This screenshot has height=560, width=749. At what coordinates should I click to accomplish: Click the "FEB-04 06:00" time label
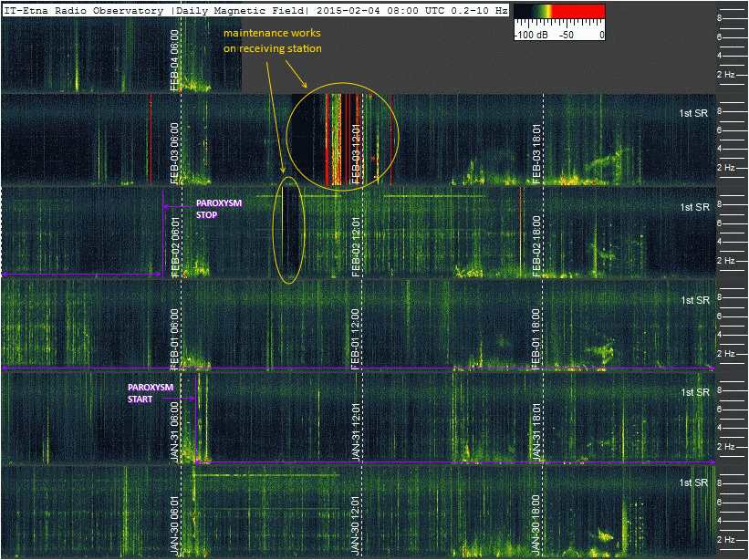(x=175, y=60)
